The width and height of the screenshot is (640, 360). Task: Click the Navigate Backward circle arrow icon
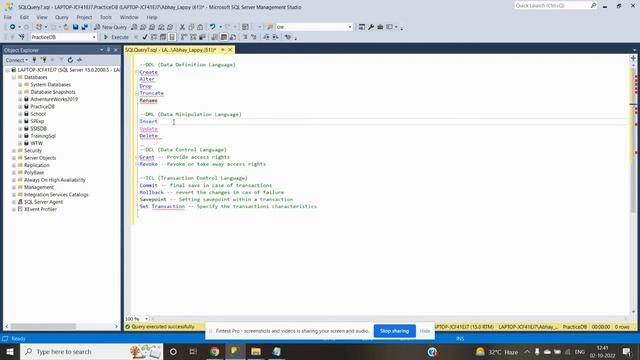13,27
